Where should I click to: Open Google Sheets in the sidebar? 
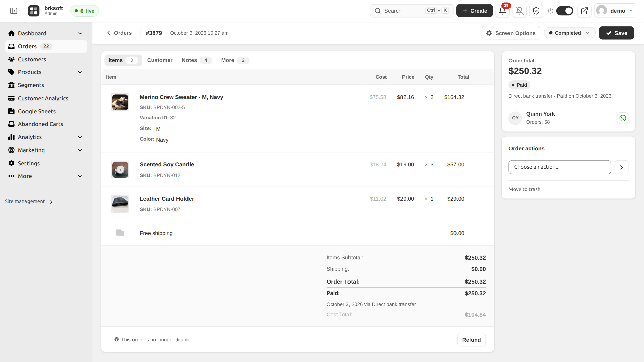coord(46,111)
